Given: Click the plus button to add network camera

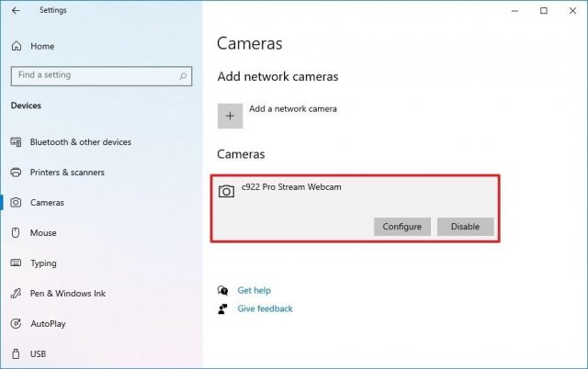Looking at the screenshot, I should tap(230, 117).
